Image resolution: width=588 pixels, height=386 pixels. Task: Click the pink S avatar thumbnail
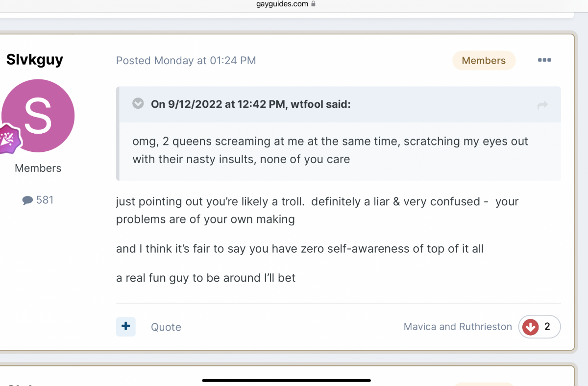pyautogui.click(x=38, y=116)
